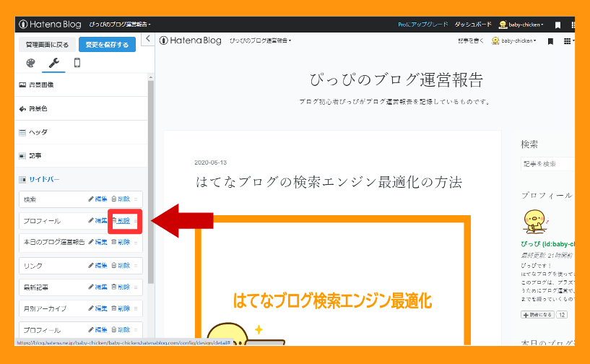Click the Hatena Blog logo in black top bar
Image resolution: width=590 pixels, height=364 pixels.
[50, 25]
